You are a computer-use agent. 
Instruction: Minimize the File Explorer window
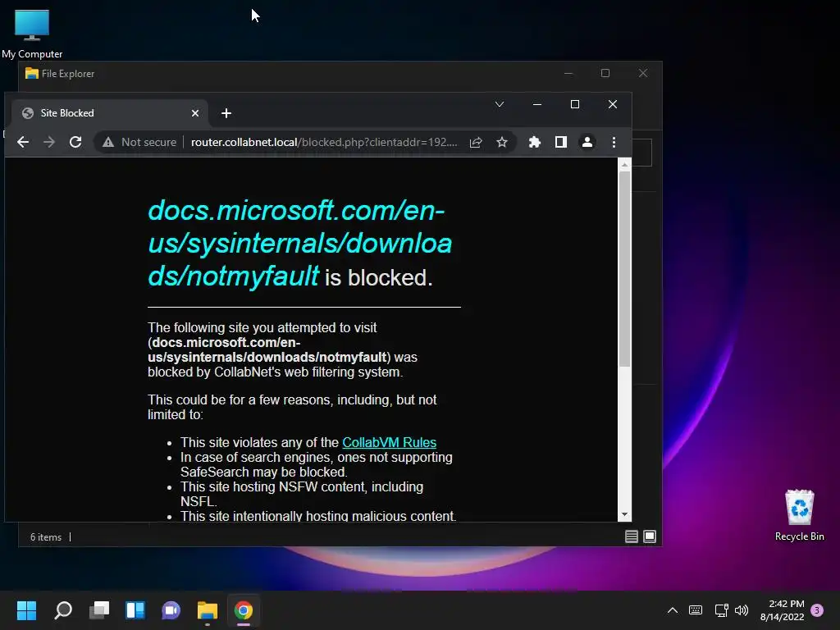(568, 73)
